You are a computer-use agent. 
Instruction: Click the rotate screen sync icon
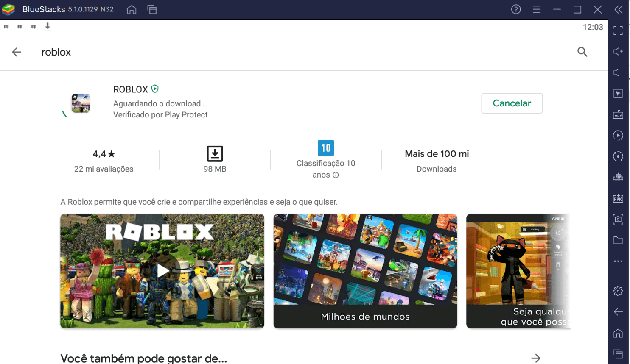click(x=618, y=156)
